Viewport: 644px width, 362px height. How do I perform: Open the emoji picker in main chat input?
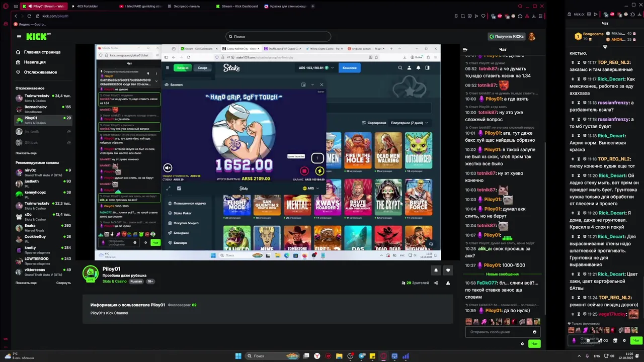(x=534, y=332)
